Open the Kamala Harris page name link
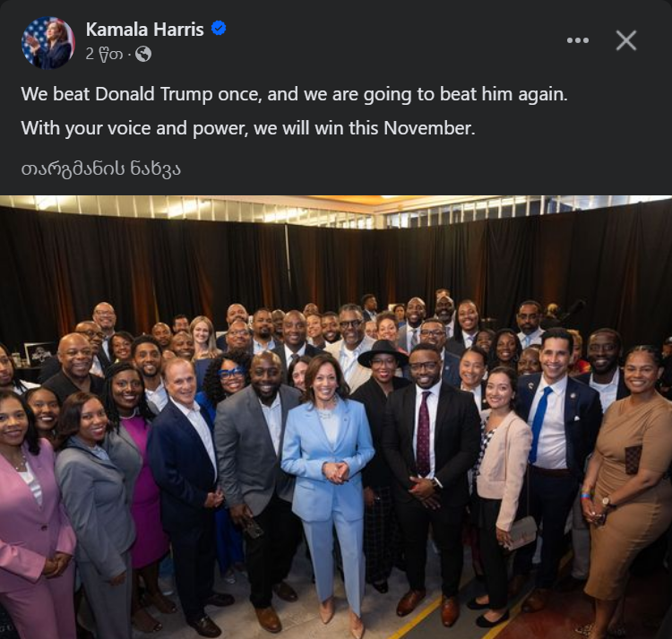This screenshot has width=672, height=639. coord(144,30)
